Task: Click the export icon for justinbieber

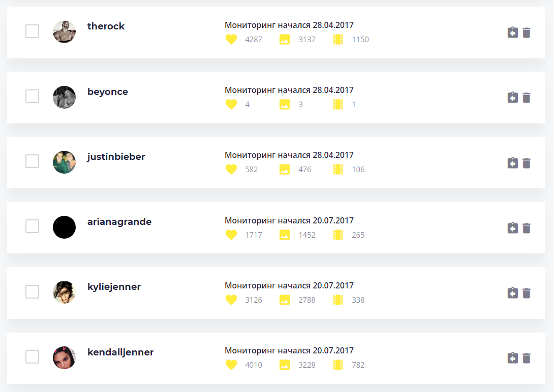Action: [x=513, y=162]
